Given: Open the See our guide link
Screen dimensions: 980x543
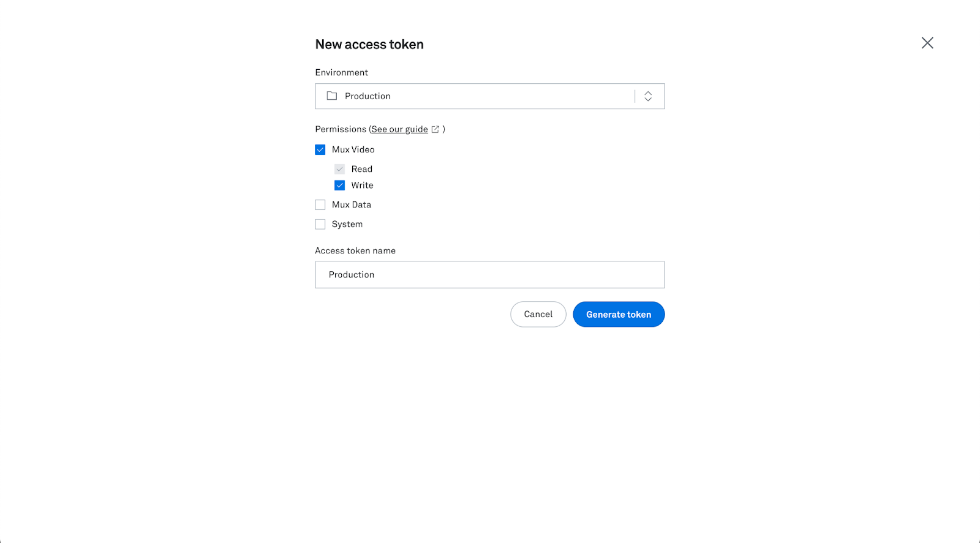Looking at the screenshot, I should click(x=399, y=129).
